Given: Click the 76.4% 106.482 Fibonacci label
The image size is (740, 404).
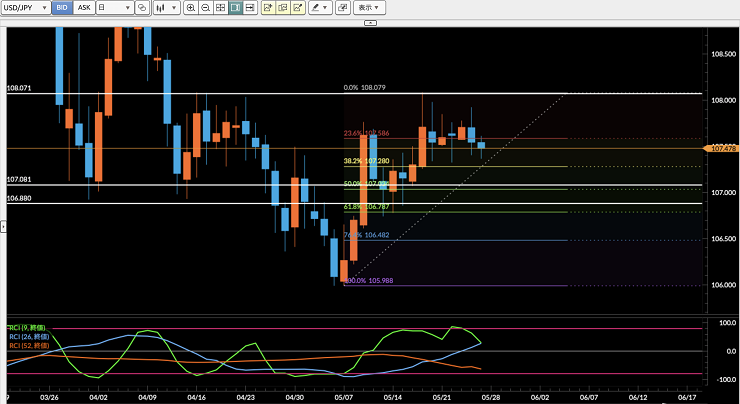Looking at the screenshot, I should click(366, 235).
